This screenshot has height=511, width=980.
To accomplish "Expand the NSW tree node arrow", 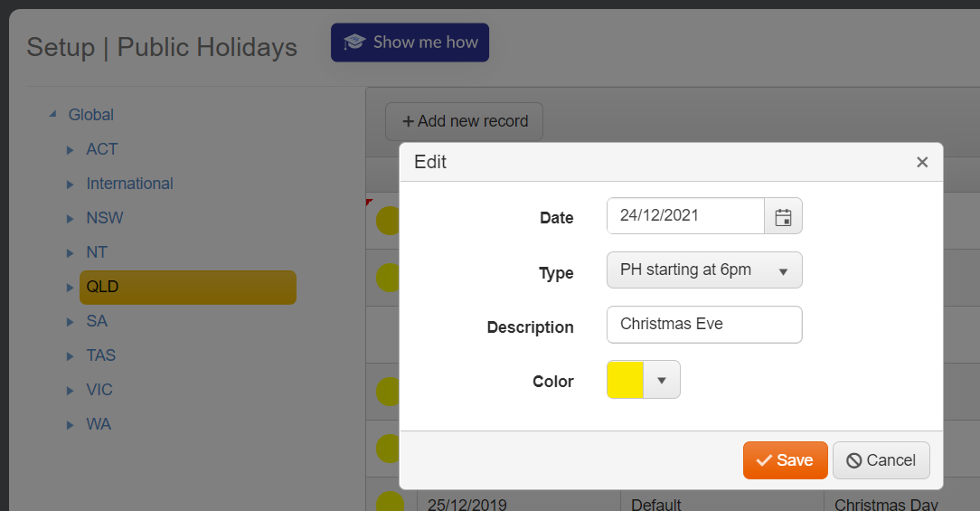I will (x=70, y=219).
